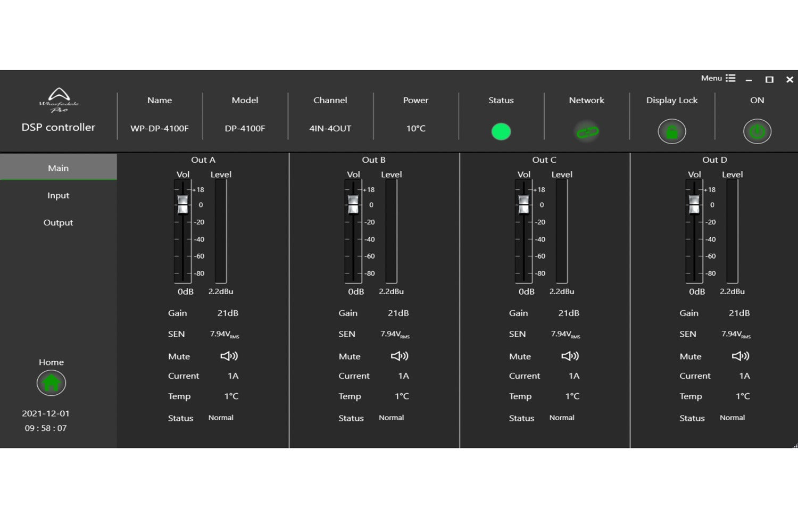Image resolution: width=798 pixels, height=532 pixels.
Task: Click the Out B volume fader handle
Action: pos(353,204)
